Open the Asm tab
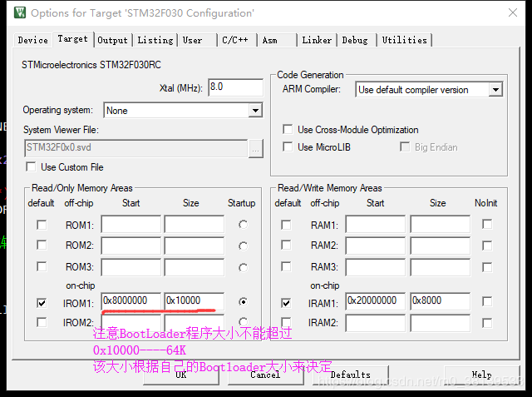Image resolution: width=532 pixels, height=397 pixels. coord(277,40)
